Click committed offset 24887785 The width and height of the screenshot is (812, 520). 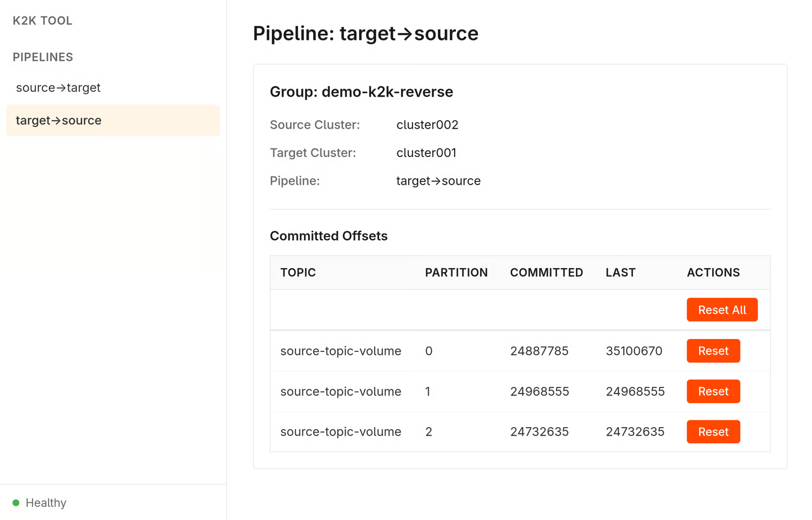[539, 351]
